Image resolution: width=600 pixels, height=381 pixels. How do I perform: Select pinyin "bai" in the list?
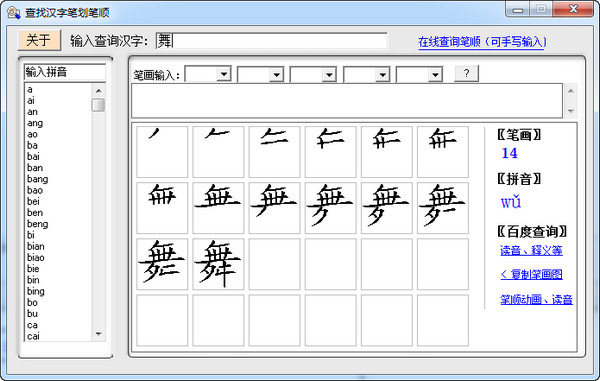[33, 156]
